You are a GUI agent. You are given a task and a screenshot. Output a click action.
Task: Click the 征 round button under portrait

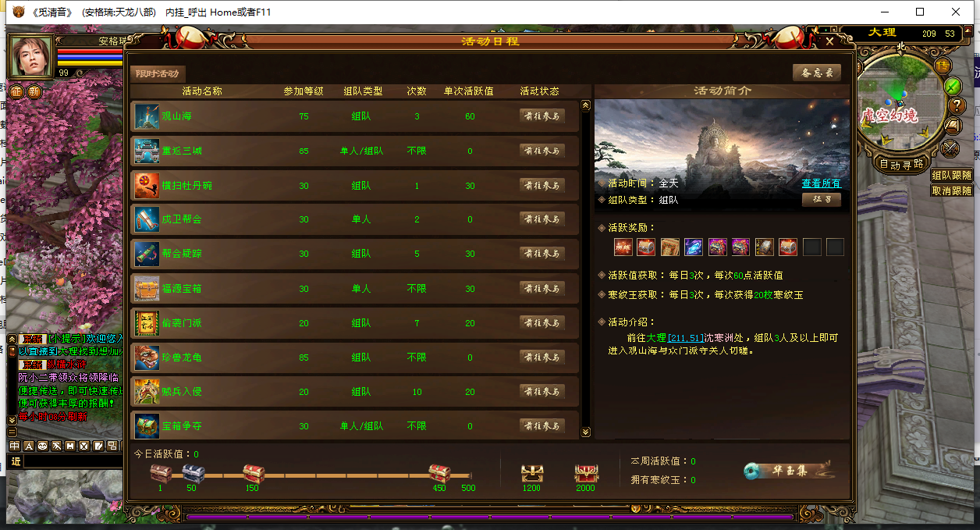pos(16,91)
